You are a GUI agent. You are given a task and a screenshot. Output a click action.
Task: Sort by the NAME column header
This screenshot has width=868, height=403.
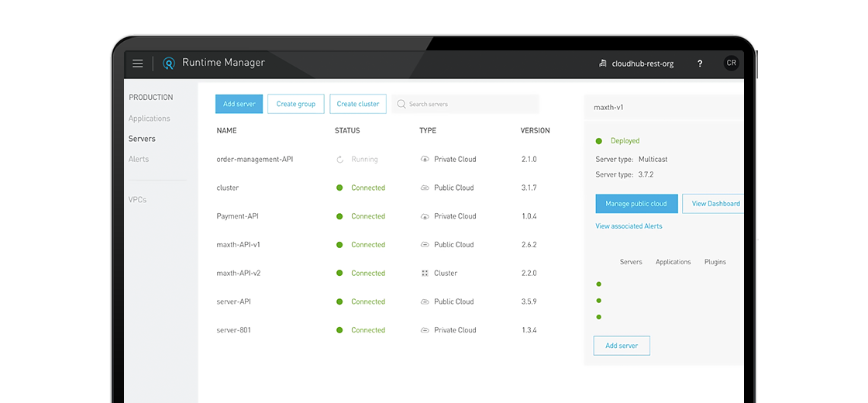click(226, 131)
